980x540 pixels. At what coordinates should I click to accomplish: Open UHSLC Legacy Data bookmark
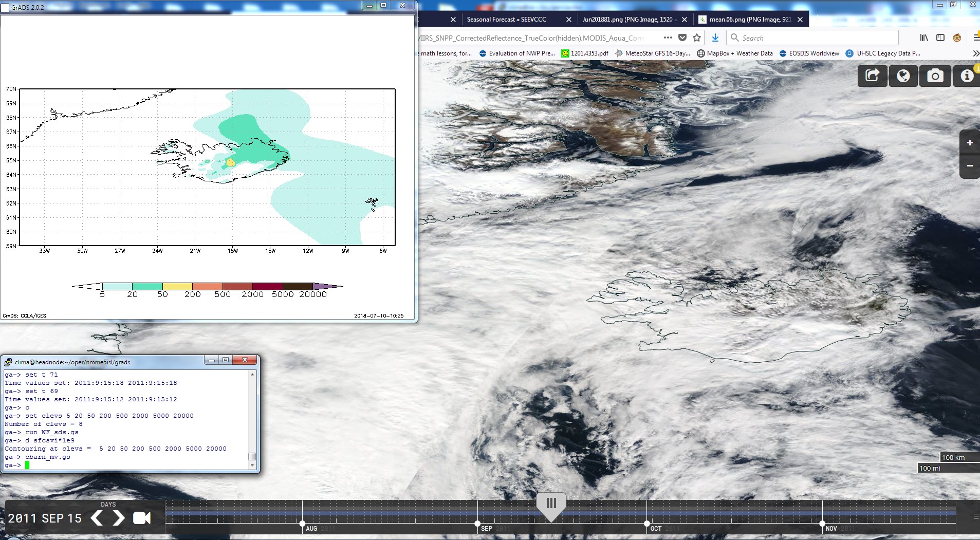[883, 53]
